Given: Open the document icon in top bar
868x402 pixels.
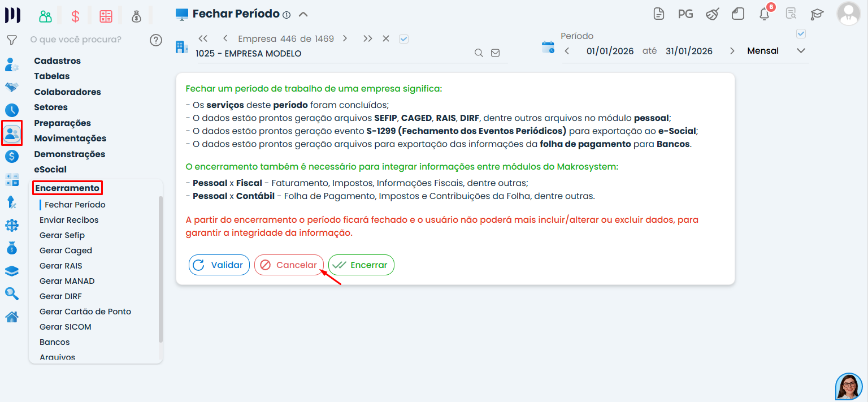Looking at the screenshot, I should click(x=659, y=14).
